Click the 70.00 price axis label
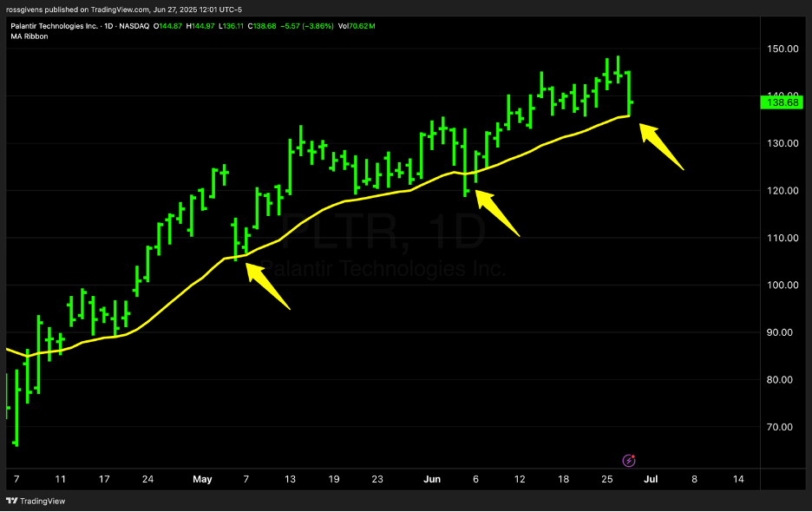Image resolution: width=812 pixels, height=512 pixels. pos(783,427)
